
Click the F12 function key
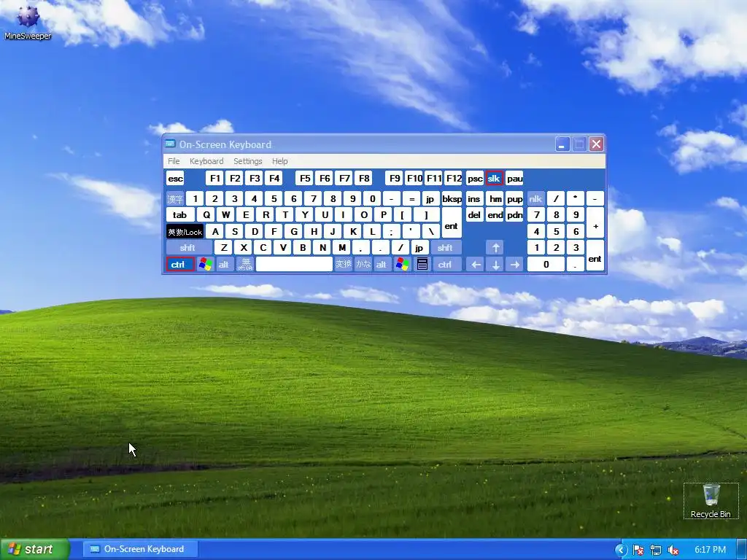(454, 179)
